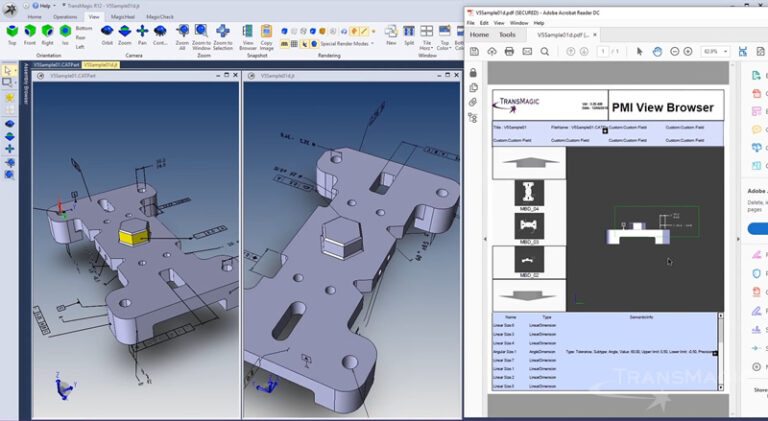Click the Copy Image snapshot icon
Image resolution: width=768 pixels, height=421 pixels.
tap(267, 32)
